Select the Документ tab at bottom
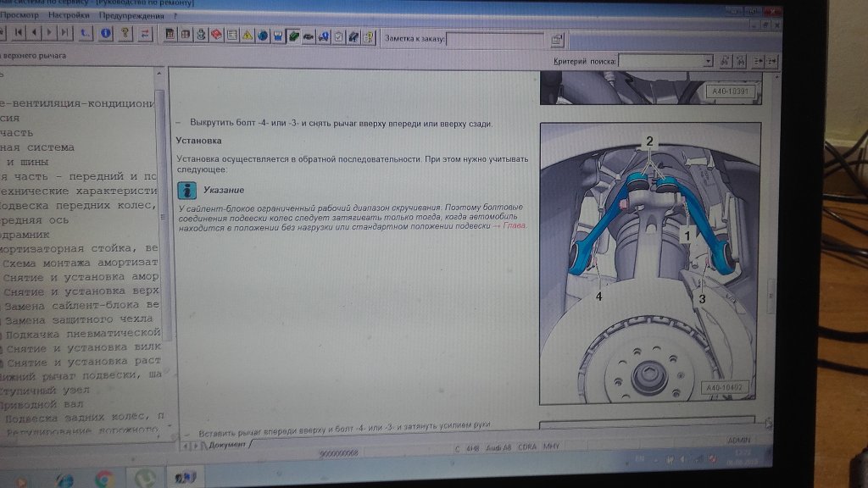 [x=226, y=444]
